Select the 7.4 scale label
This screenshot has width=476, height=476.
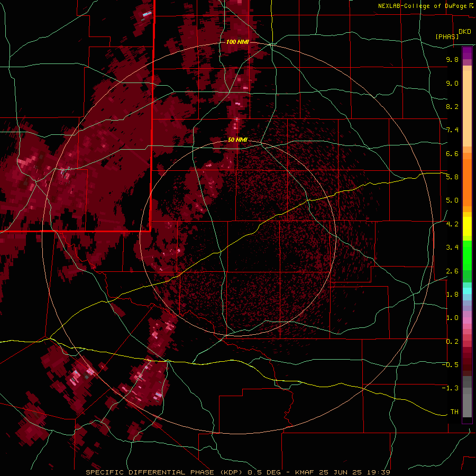click(x=452, y=130)
